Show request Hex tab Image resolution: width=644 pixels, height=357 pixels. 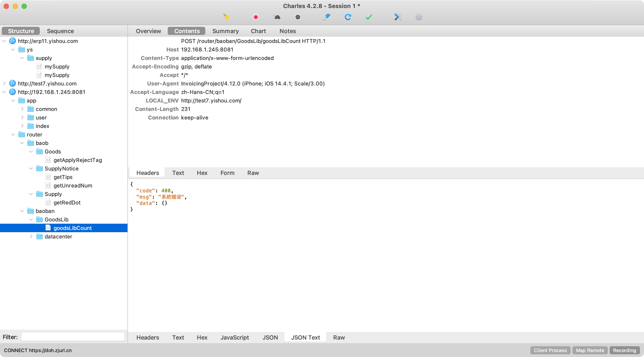(202, 173)
